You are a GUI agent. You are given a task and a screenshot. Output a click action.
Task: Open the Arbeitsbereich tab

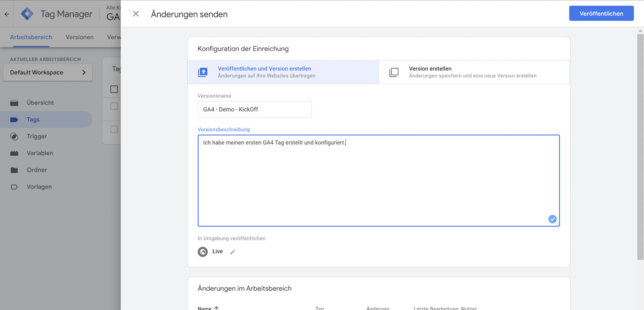pyautogui.click(x=31, y=37)
